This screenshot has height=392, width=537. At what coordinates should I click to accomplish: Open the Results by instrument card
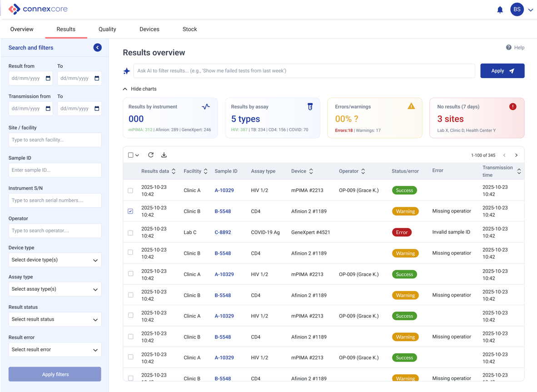click(x=170, y=118)
